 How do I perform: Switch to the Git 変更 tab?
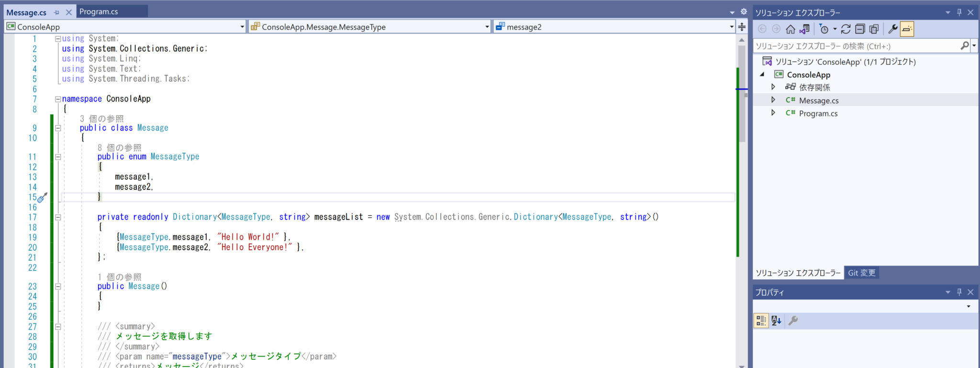coord(861,273)
